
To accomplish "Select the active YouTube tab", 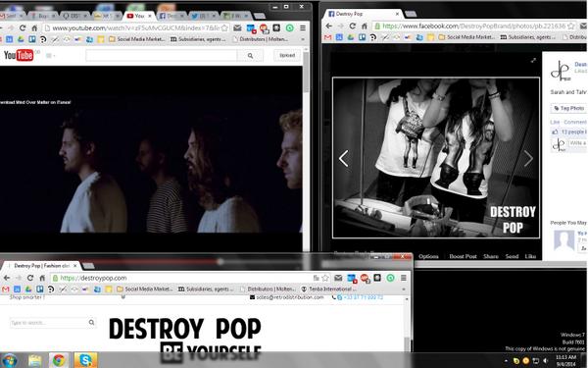I will [x=139, y=16].
